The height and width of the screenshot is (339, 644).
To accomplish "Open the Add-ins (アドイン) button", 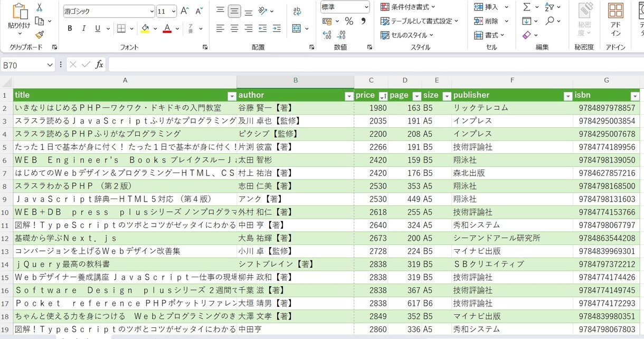I will click(x=615, y=20).
